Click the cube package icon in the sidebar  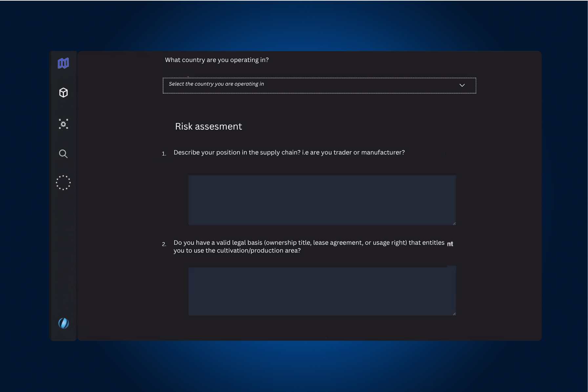pyautogui.click(x=63, y=93)
